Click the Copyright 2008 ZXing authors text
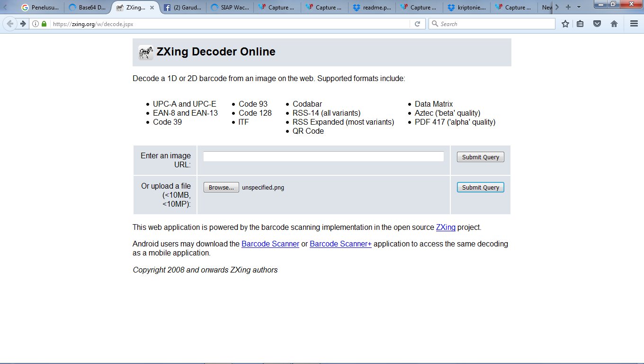The height and width of the screenshot is (364, 644). [205, 270]
